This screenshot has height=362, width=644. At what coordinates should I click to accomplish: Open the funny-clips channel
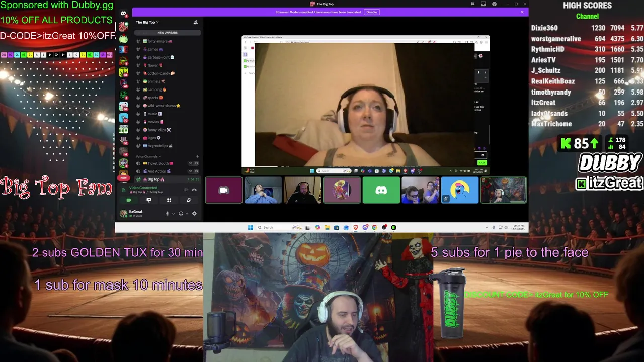click(168, 130)
